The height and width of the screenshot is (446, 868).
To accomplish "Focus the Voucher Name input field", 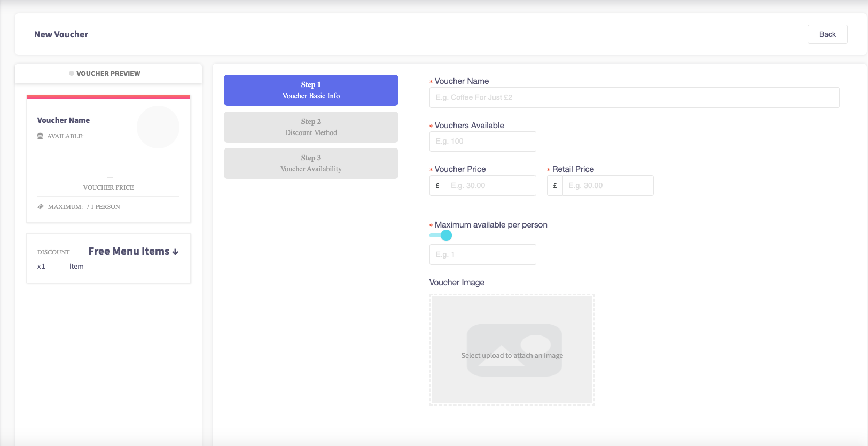I will pos(634,97).
